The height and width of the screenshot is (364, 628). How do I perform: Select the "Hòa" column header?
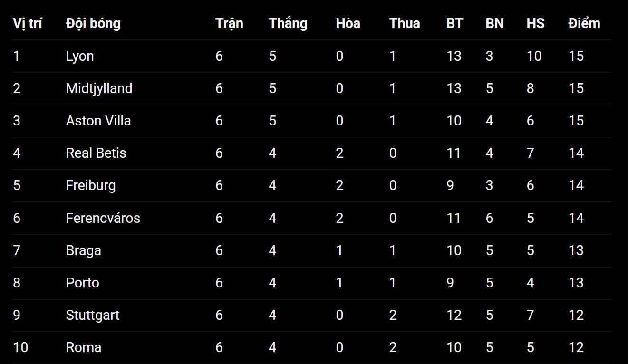tap(348, 23)
